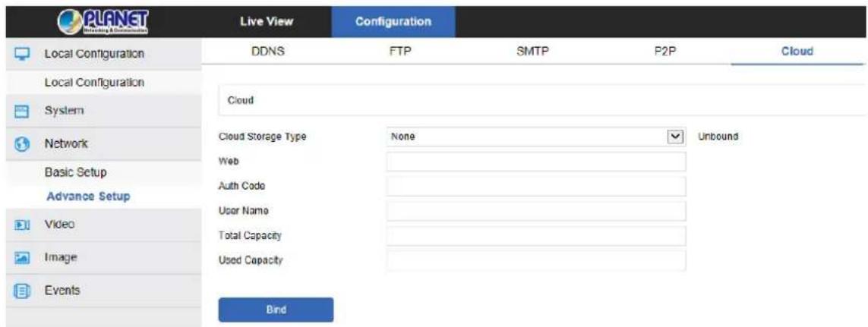Viewport: 868px width, 327px height.
Task: Open the Local Configuration sub-item
Action: 95,83
